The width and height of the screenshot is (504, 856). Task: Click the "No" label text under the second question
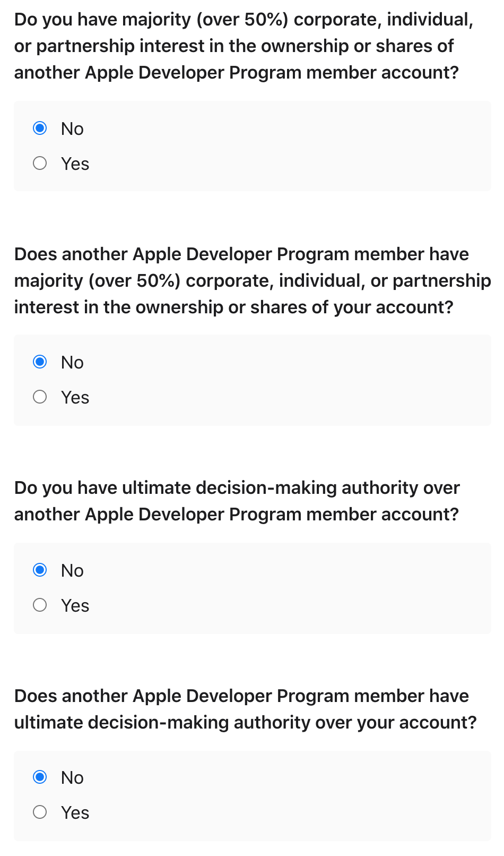(x=72, y=362)
